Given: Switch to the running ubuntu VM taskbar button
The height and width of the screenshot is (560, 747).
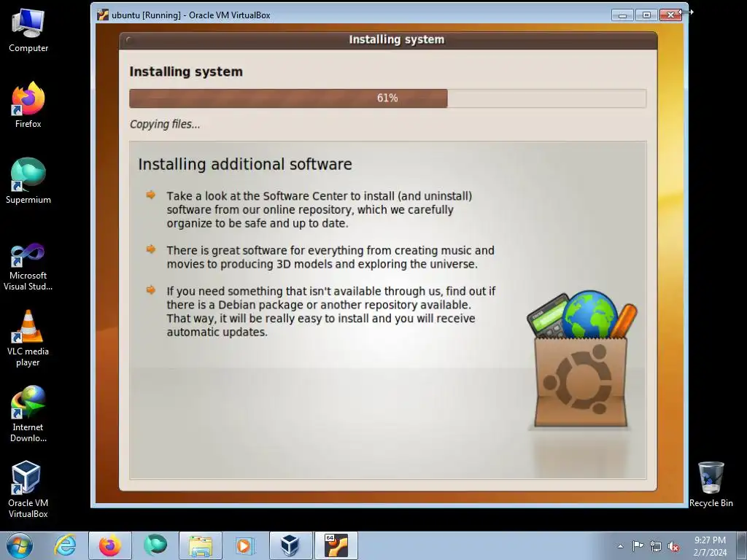Looking at the screenshot, I should (336, 545).
